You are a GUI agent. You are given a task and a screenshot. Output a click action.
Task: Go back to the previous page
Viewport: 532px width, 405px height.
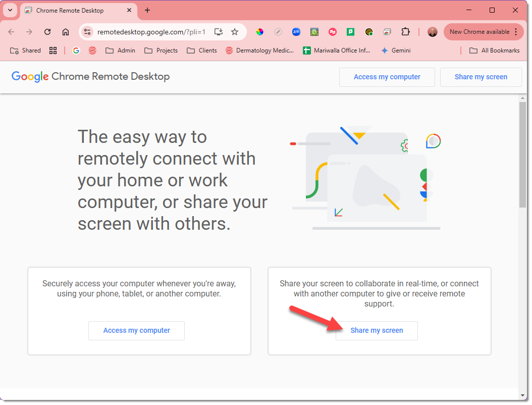pos(11,32)
